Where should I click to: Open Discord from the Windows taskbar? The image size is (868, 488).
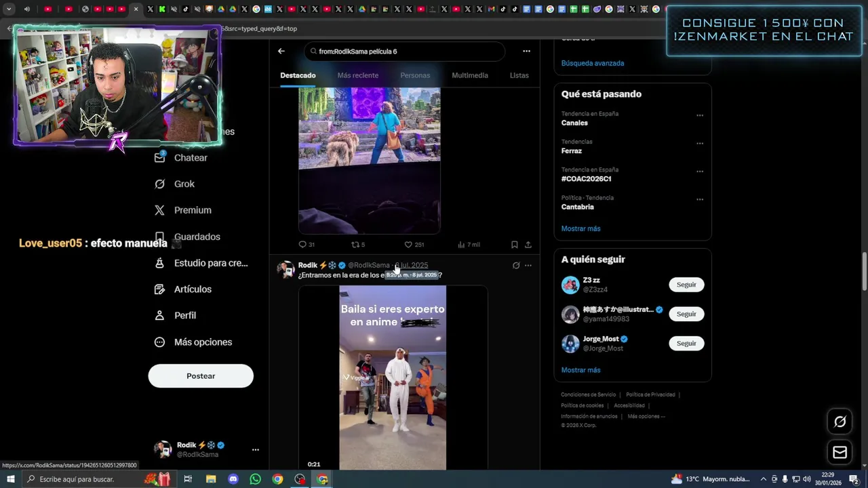pyautogui.click(x=233, y=479)
